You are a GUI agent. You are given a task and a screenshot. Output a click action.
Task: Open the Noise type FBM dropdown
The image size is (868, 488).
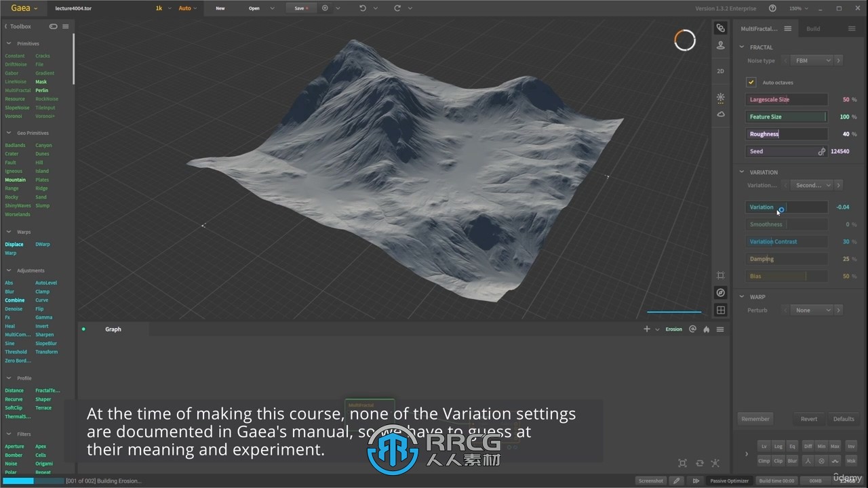812,60
